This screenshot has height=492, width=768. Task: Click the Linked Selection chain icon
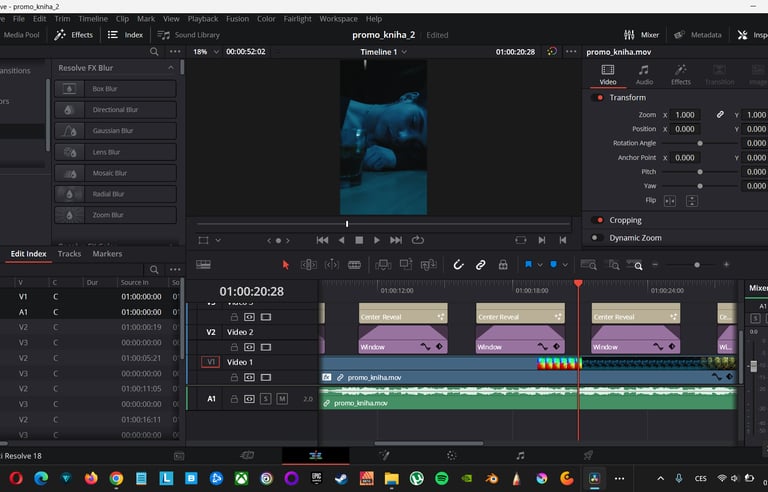coord(480,265)
